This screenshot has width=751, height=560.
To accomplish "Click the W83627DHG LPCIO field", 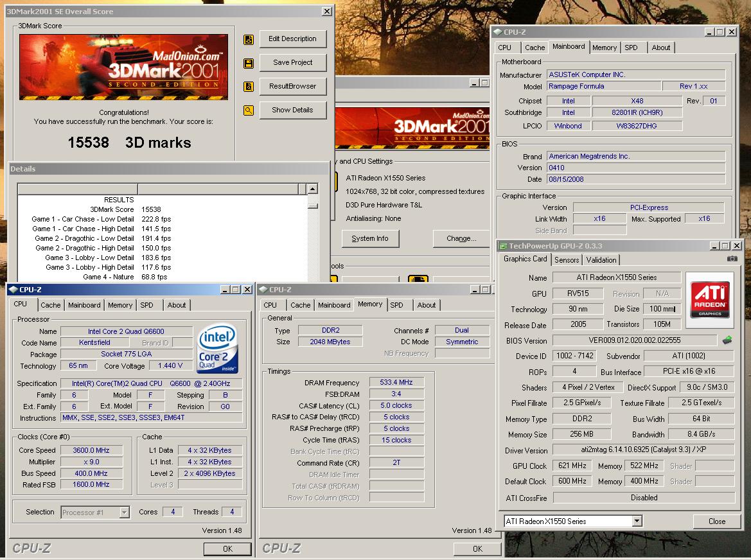I will click(x=637, y=126).
